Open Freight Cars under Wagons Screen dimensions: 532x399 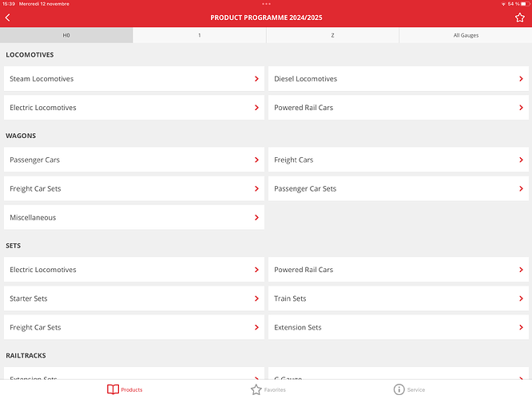398,160
